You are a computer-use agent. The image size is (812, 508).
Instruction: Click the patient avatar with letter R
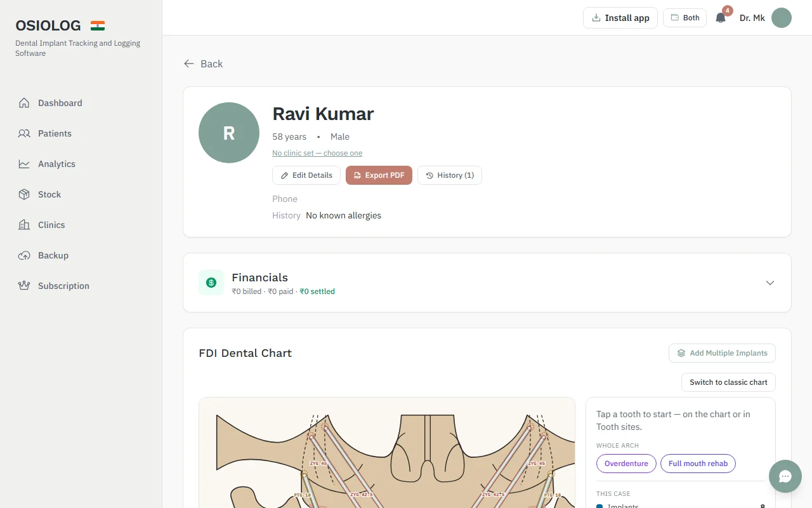coord(229,133)
